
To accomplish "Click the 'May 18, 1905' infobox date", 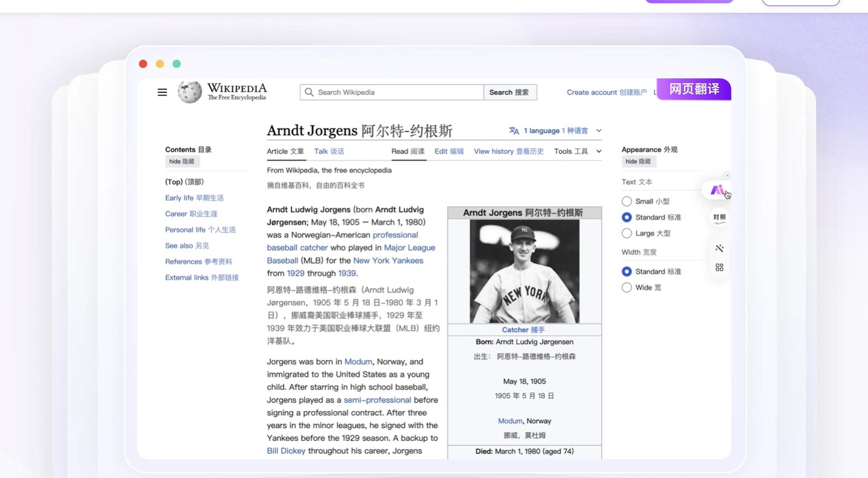I will (524, 381).
